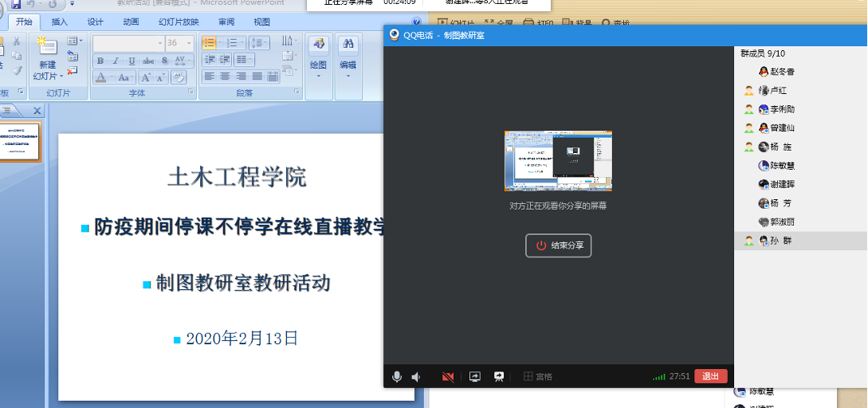Apply Underline formatting in the ribbon
The width and height of the screenshot is (868, 408).
132,61
